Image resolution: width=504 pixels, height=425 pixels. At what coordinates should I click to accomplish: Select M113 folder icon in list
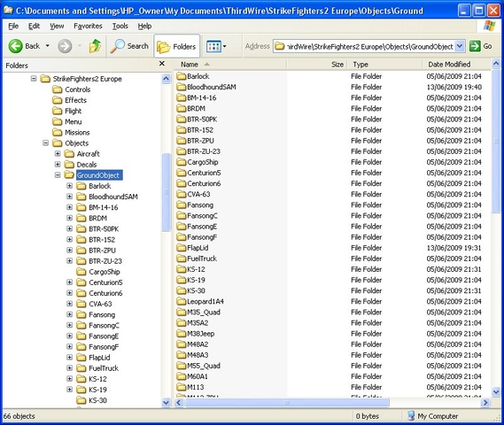182,387
